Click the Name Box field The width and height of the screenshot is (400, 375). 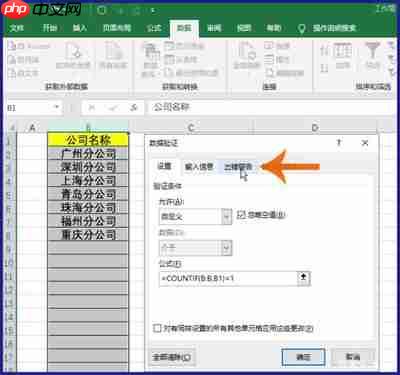tap(30, 107)
